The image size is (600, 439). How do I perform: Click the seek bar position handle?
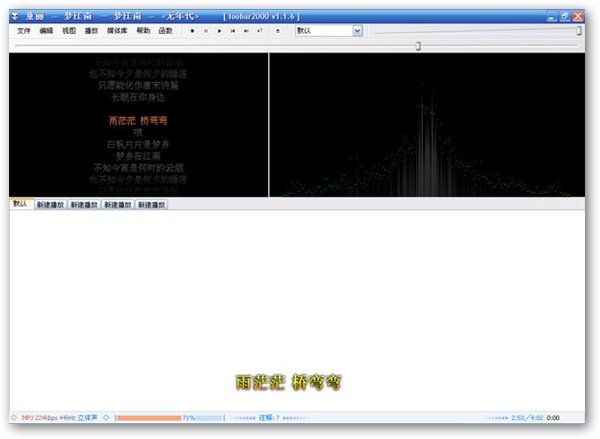coord(418,46)
